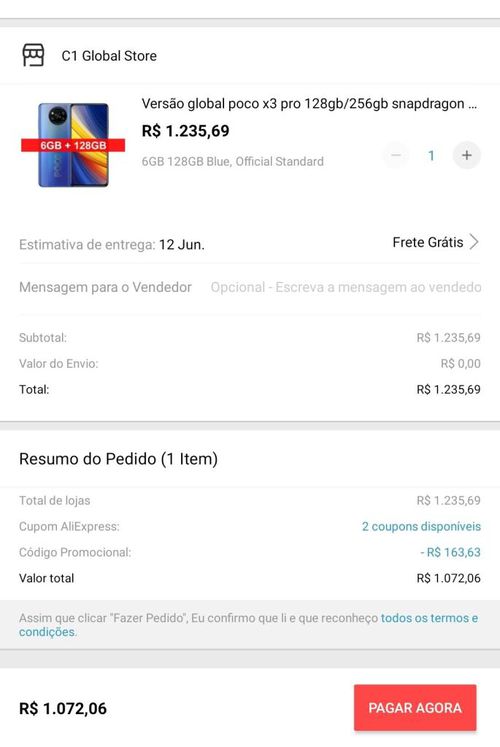The height and width of the screenshot is (747, 500).
Task: Open 2 coupons disponíveis link
Action: coord(421,526)
